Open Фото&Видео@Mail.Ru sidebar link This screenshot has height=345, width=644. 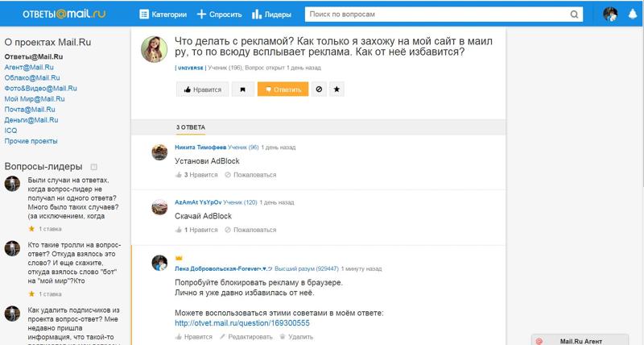pyautogui.click(x=41, y=89)
